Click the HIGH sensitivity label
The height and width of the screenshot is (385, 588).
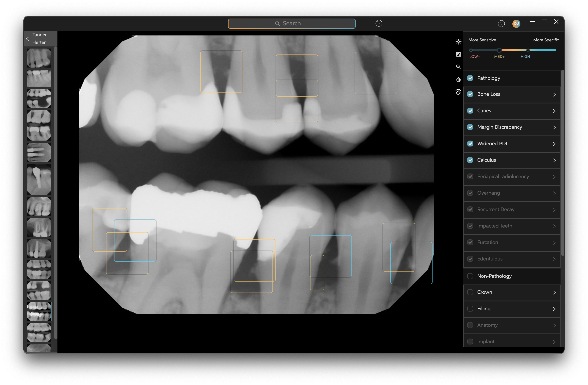point(525,57)
